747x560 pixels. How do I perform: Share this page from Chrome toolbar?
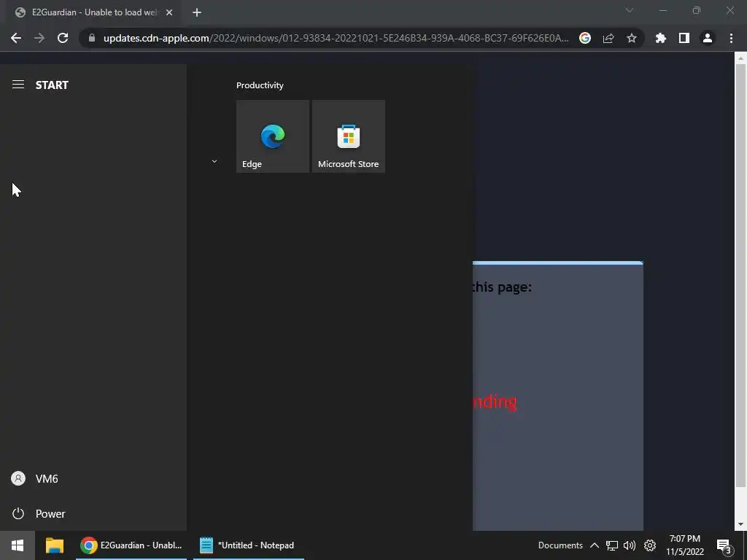[608, 38]
